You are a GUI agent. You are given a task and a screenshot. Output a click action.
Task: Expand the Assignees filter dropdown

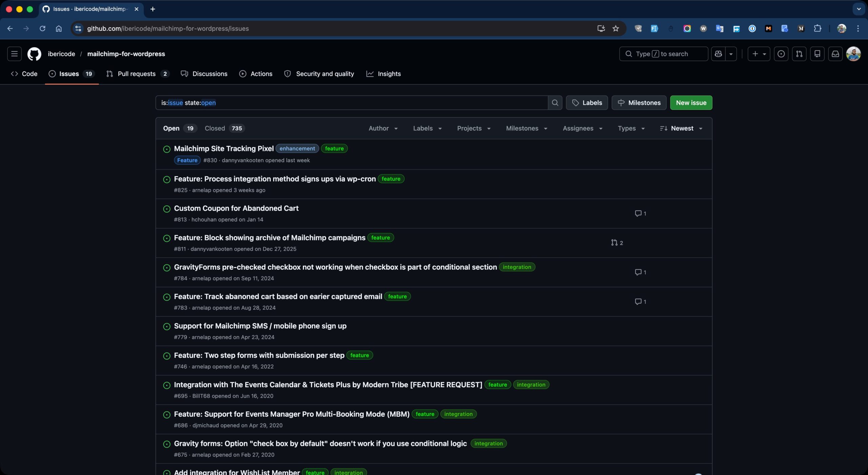coord(583,128)
